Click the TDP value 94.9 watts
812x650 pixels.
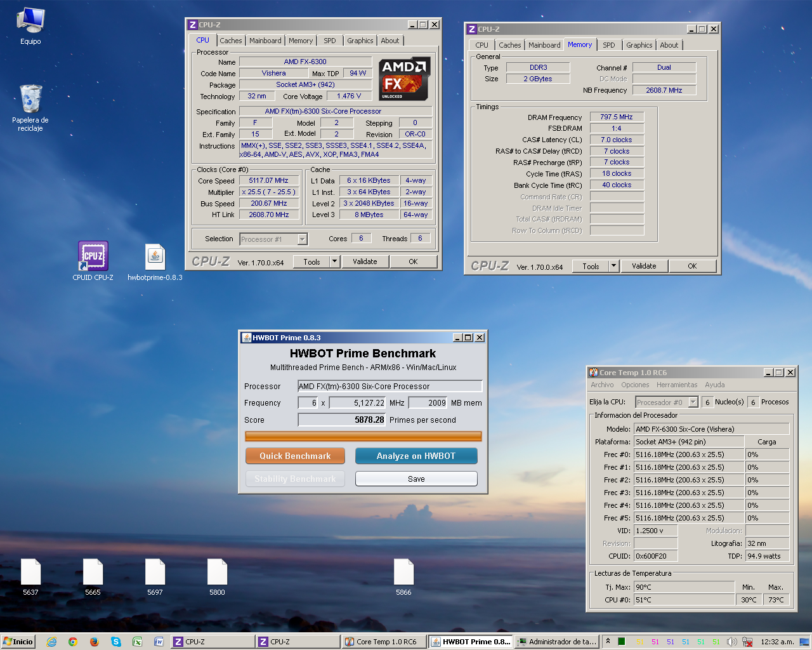pos(768,556)
